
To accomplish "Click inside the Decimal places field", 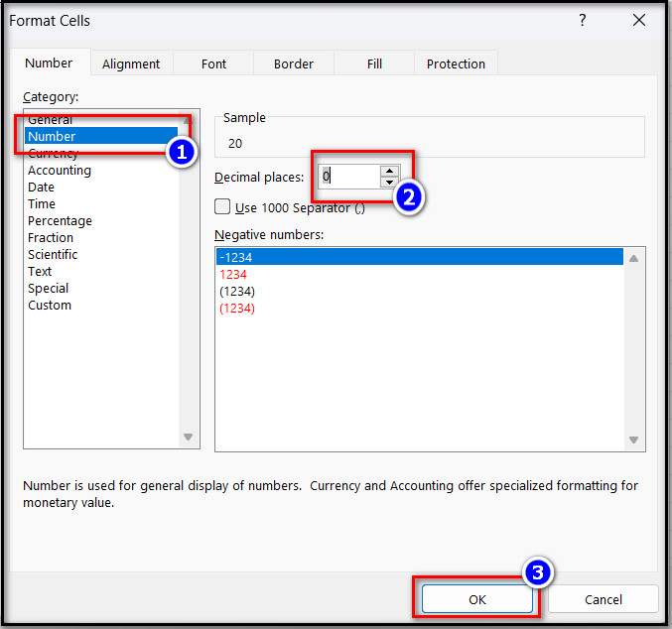I will (347, 177).
